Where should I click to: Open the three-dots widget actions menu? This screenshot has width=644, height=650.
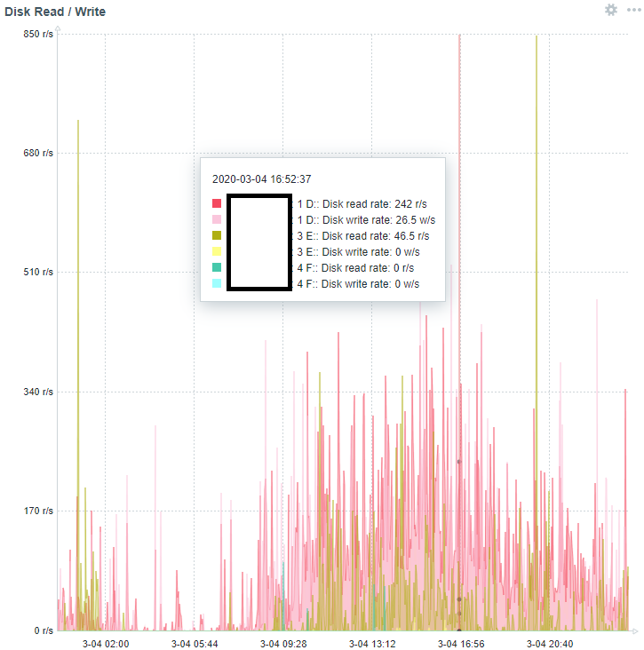point(633,10)
